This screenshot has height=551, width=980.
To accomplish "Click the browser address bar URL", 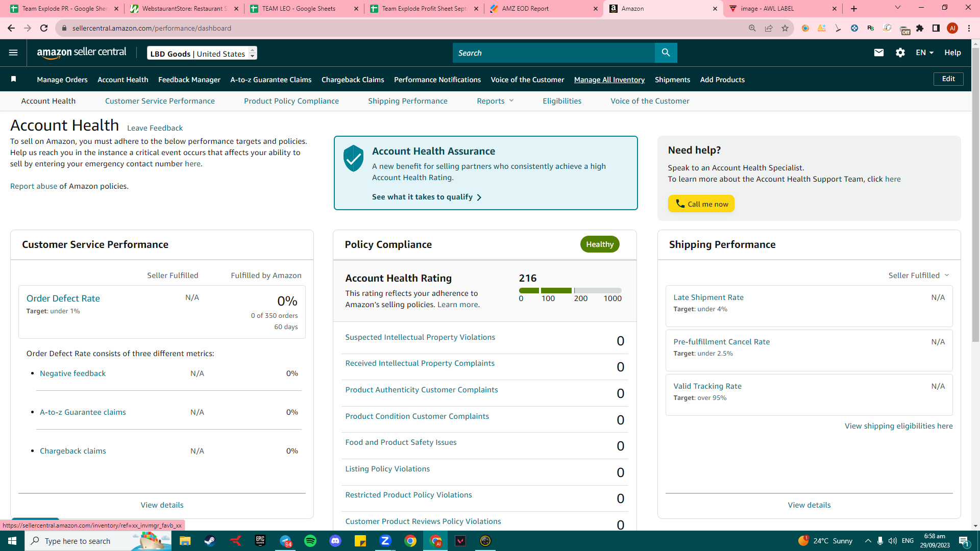I will (x=152, y=28).
